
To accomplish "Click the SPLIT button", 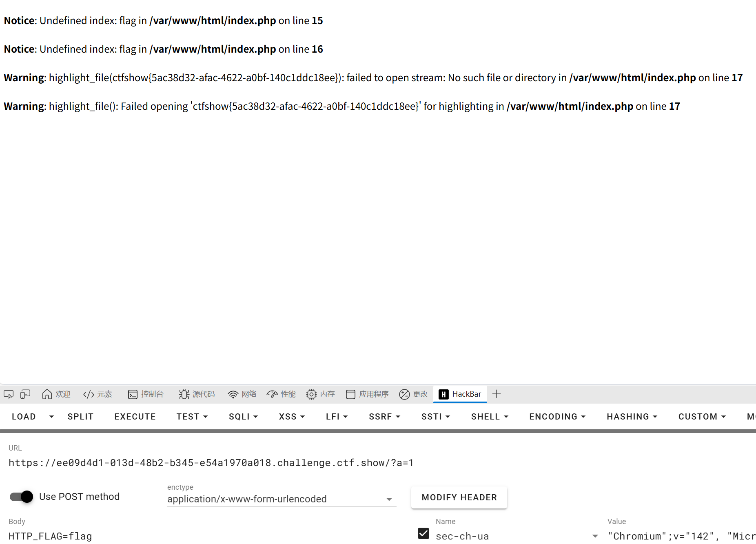I will tap(80, 417).
